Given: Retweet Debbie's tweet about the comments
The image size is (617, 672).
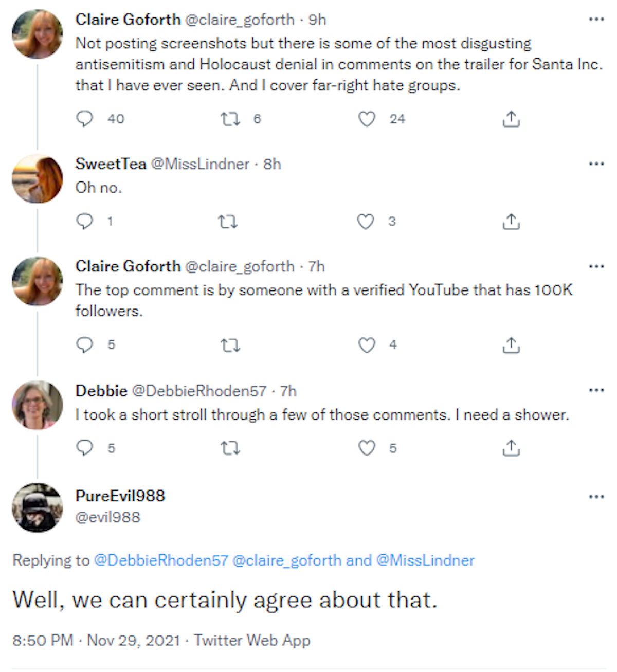Looking at the screenshot, I should (230, 448).
